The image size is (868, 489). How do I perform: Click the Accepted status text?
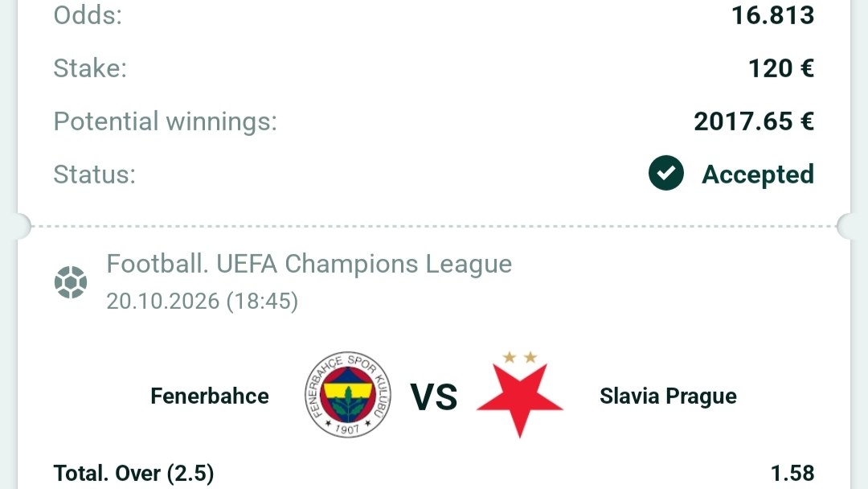click(758, 175)
